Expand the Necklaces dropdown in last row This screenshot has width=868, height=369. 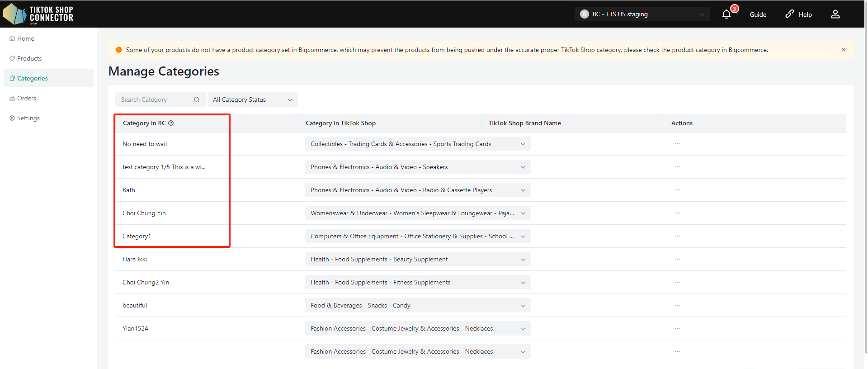[x=418, y=351]
